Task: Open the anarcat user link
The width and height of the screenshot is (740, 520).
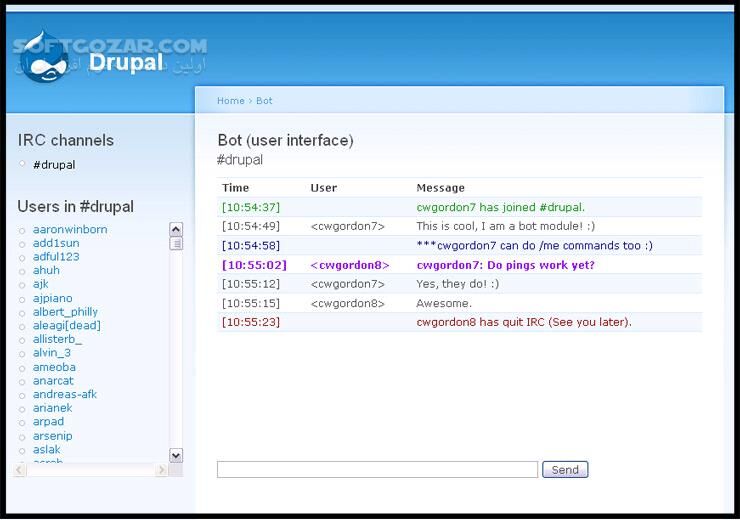Action: click(x=53, y=381)
